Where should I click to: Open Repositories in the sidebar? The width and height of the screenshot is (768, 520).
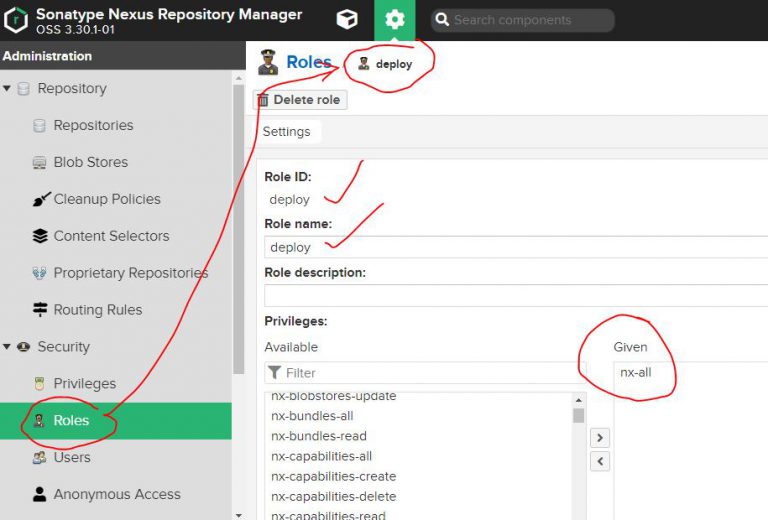pos(93,125)
